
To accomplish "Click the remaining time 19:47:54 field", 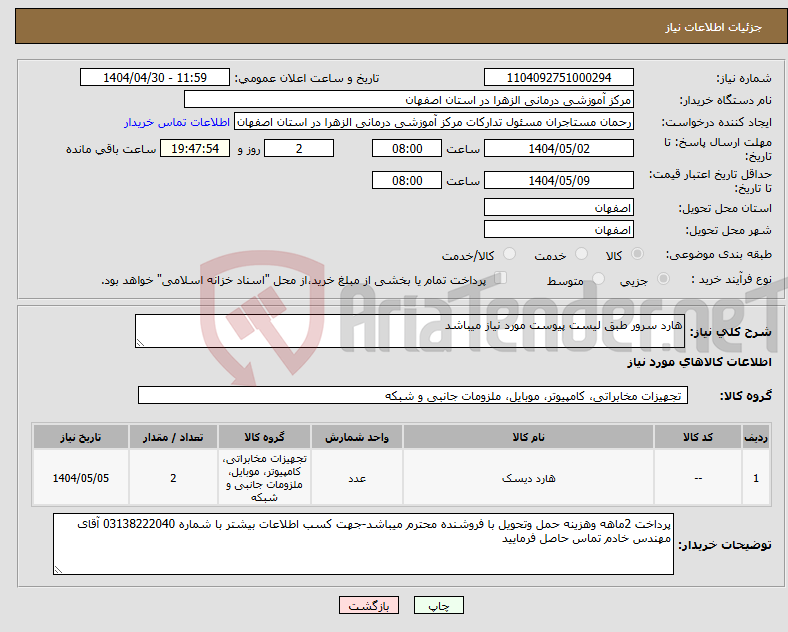I will pyautogui.click(x=195, y=148).
